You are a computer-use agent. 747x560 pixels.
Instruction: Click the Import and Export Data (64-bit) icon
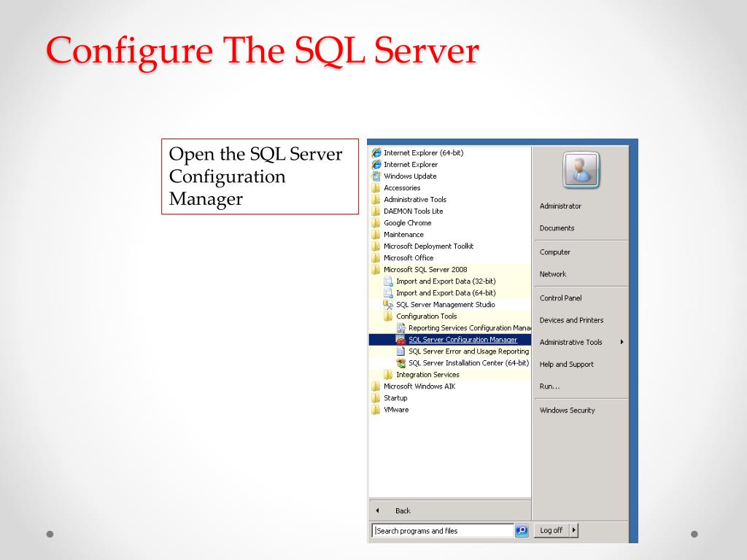[x=389, y=293]
